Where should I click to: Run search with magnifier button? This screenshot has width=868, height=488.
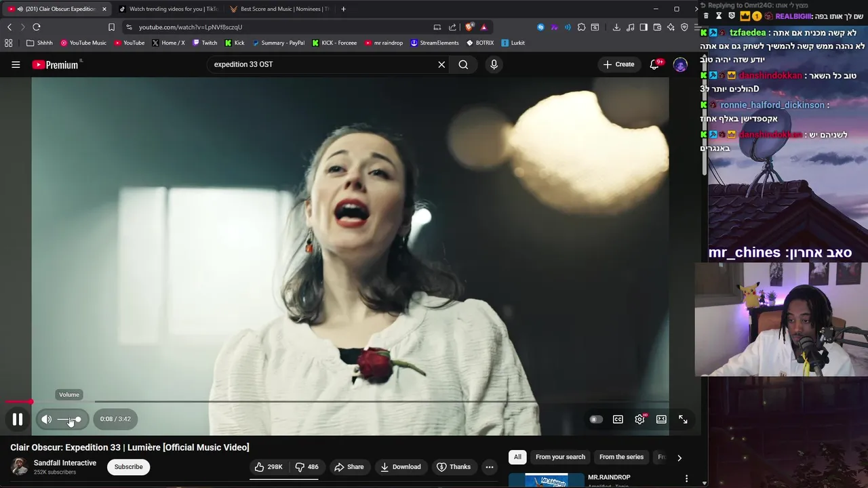point(463,64)
